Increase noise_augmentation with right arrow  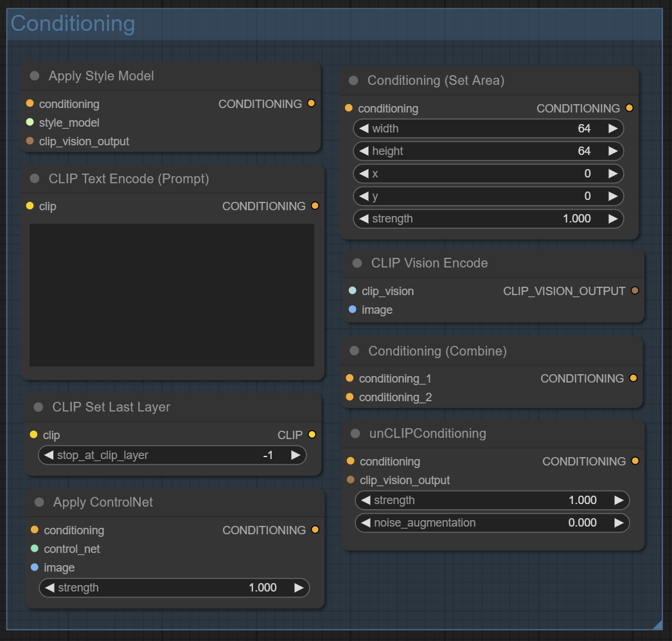(x=619, y=523)
